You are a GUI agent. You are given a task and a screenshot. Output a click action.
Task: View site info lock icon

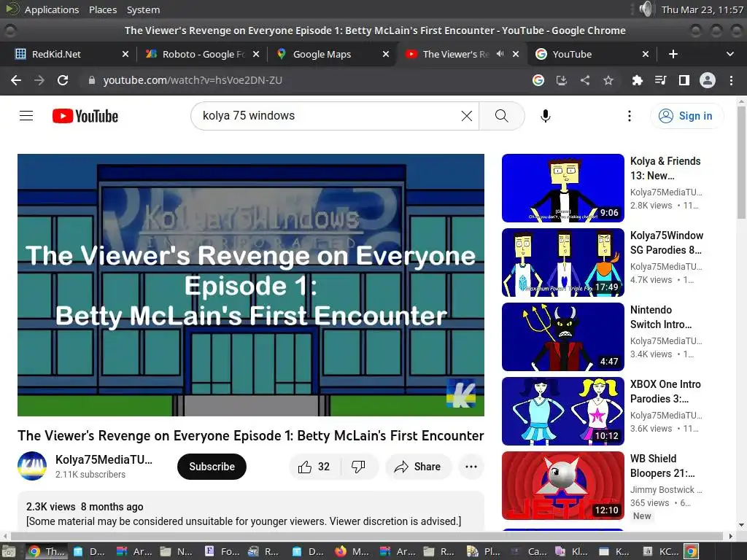coord(92,80)
